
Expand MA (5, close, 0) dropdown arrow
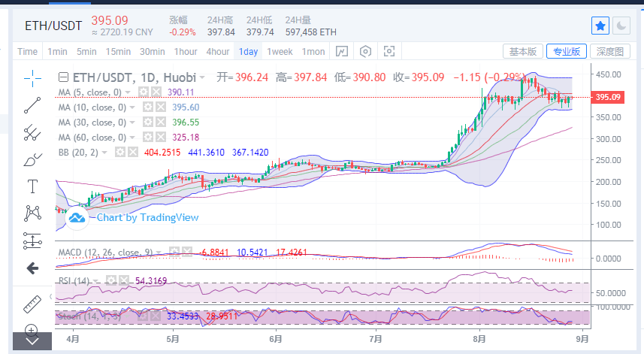[x=128, y=92]
